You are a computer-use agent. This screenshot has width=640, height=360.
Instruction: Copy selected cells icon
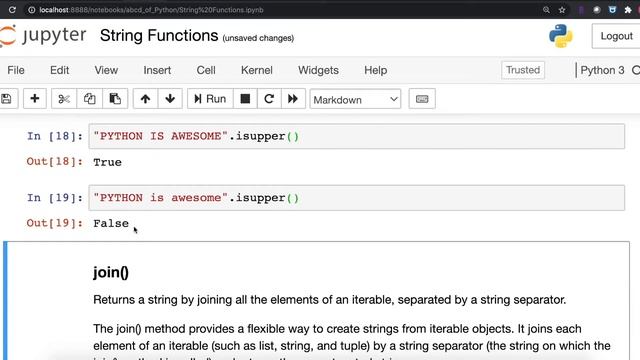click(x=89, y=99)
